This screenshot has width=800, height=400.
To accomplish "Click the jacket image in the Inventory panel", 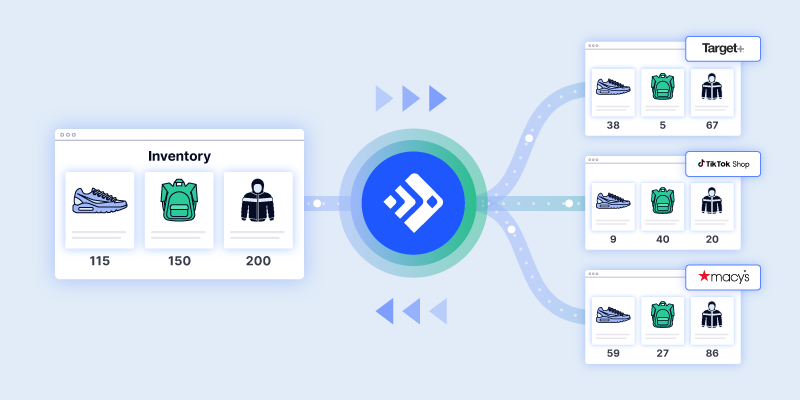I will click(258, 200).
